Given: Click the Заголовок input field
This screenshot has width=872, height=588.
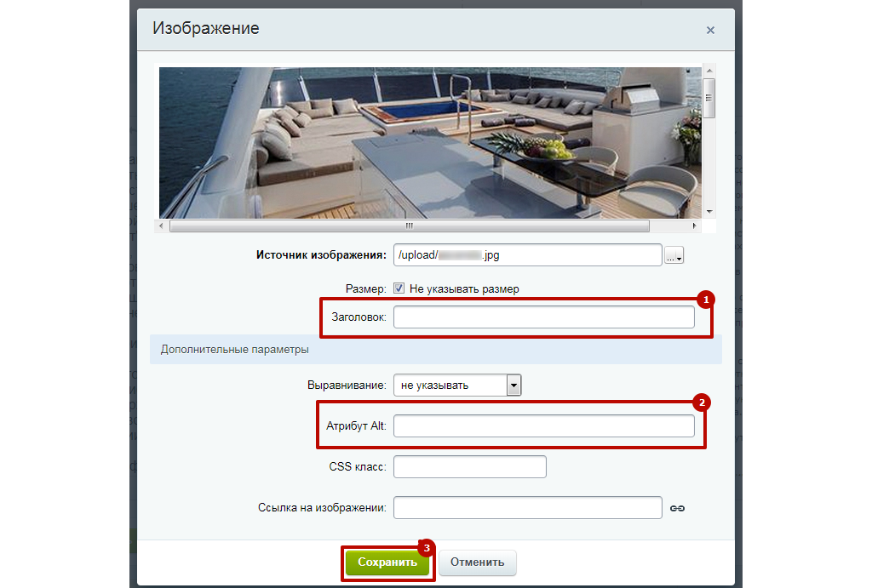Looking at the screenshot, I should [544, 317].
